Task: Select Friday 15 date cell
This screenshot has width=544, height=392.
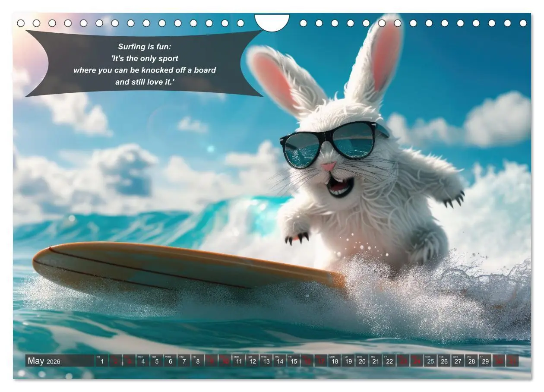Action: [x=294, y=361]
